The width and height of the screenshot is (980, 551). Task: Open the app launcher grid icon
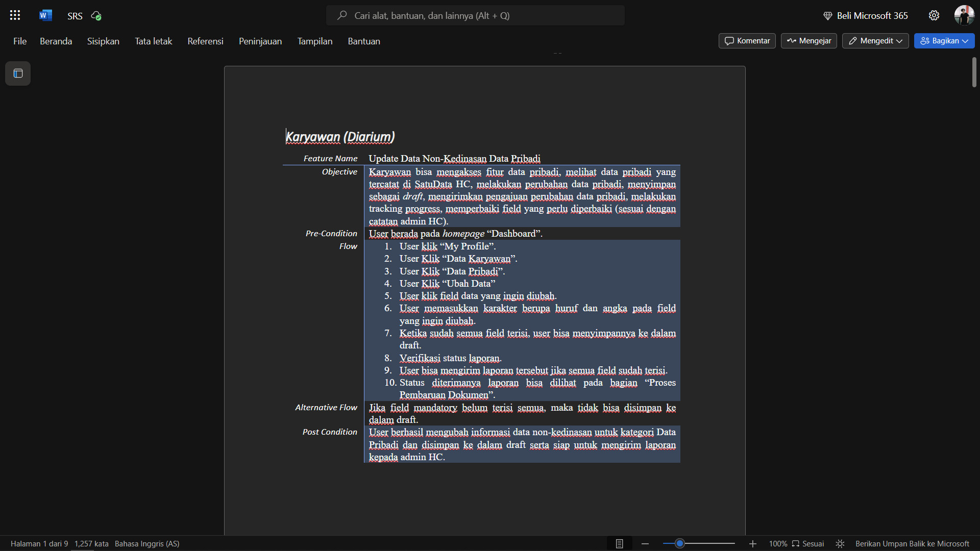coord(15,15)
